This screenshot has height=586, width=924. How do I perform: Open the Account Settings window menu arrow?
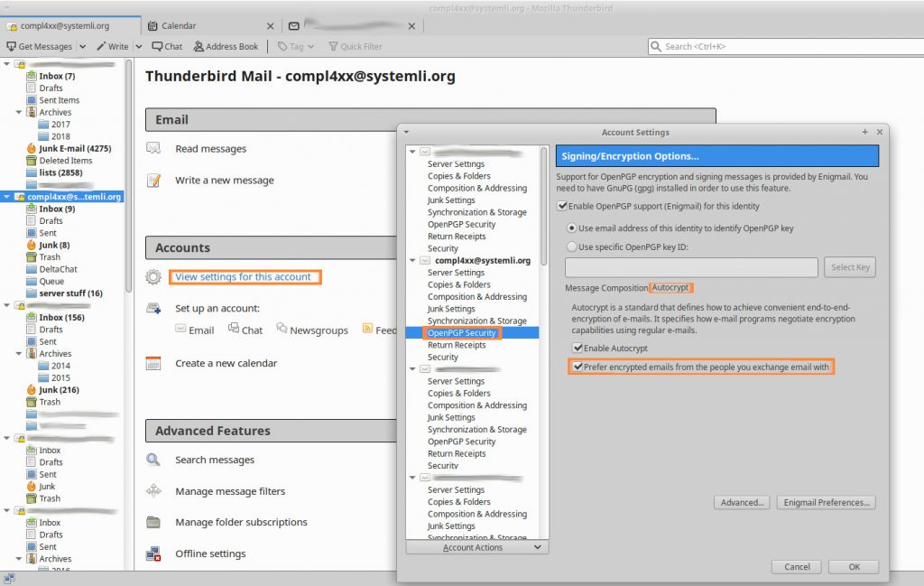click(407, 132)
